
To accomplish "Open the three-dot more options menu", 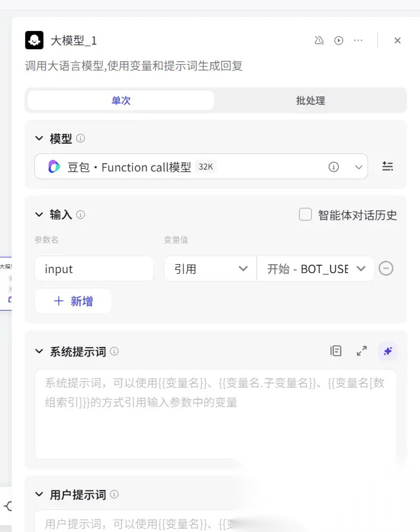I will pos(358,41).
